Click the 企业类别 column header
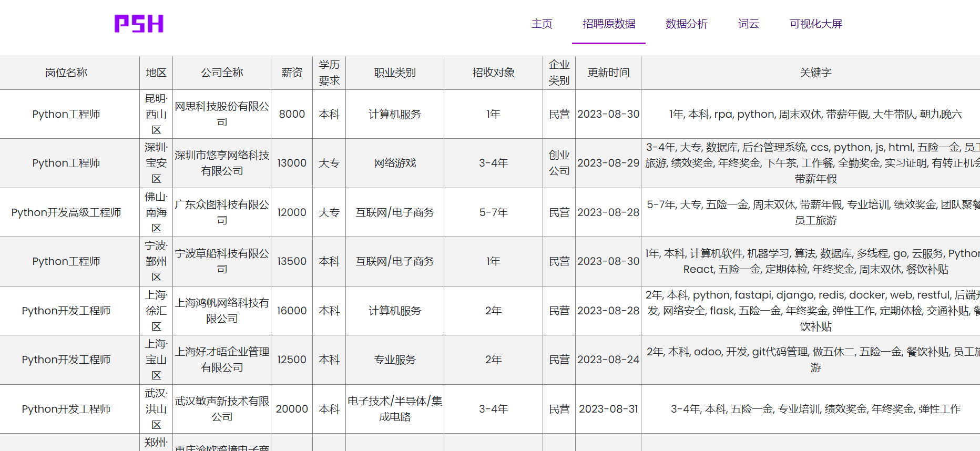Image resolution: width=980 pixels, height=451 pixels. [559, 73]
